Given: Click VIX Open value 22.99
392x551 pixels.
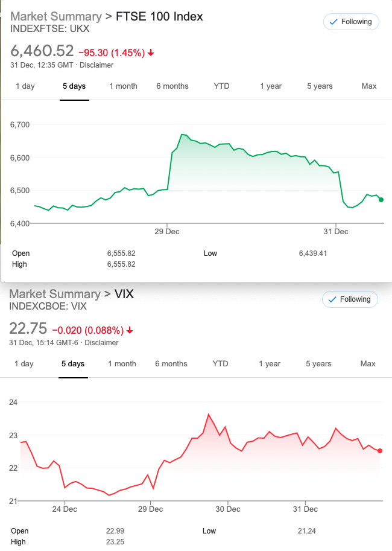Looking at the screenshot, I should click(x=115, y=531).
